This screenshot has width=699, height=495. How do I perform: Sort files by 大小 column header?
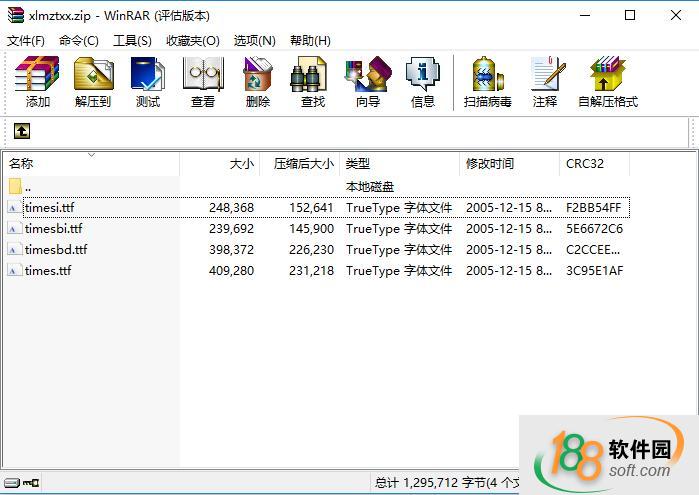coord(241,163)
